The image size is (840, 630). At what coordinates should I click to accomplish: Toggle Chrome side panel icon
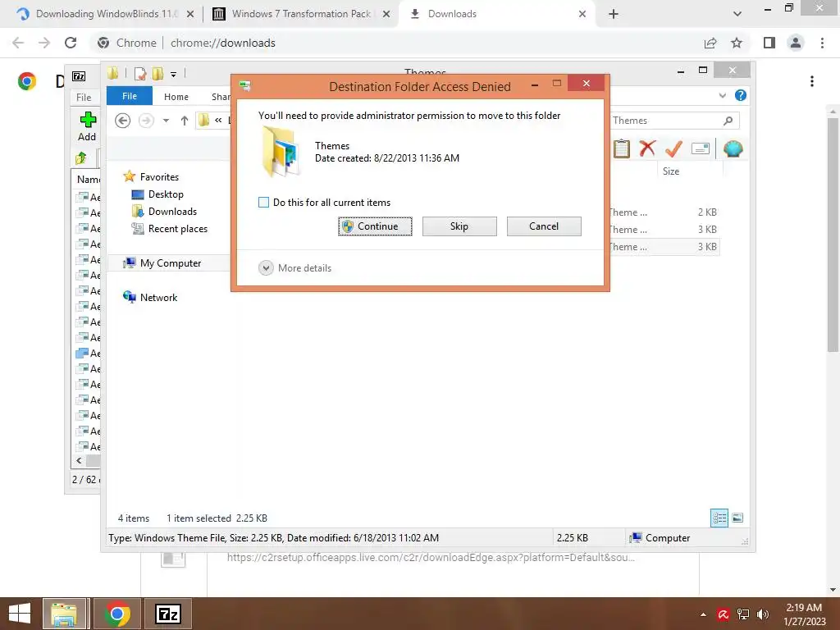point(769,43)
